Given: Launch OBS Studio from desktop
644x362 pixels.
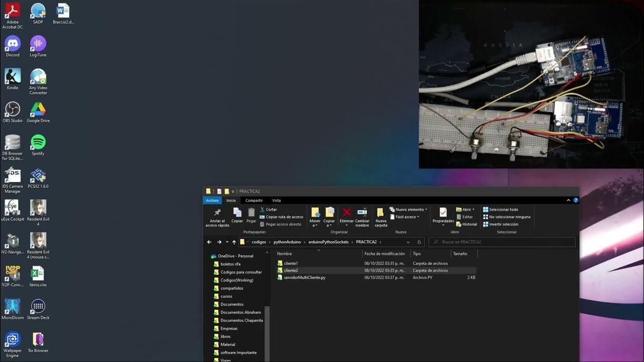Looking at the screenshot, I should (13, 112).
